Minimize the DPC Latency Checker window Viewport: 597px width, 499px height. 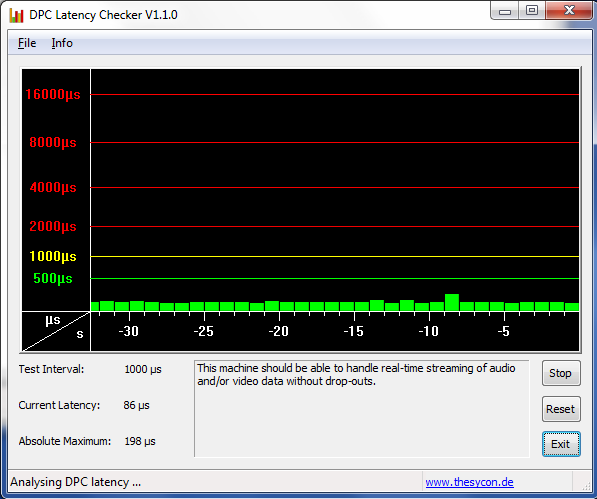click(x=505, y=11)
